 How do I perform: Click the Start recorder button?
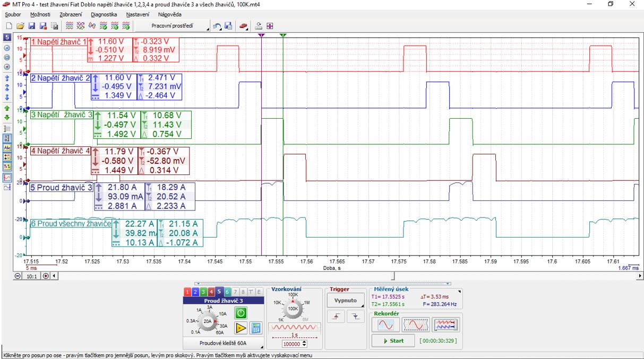393,340
